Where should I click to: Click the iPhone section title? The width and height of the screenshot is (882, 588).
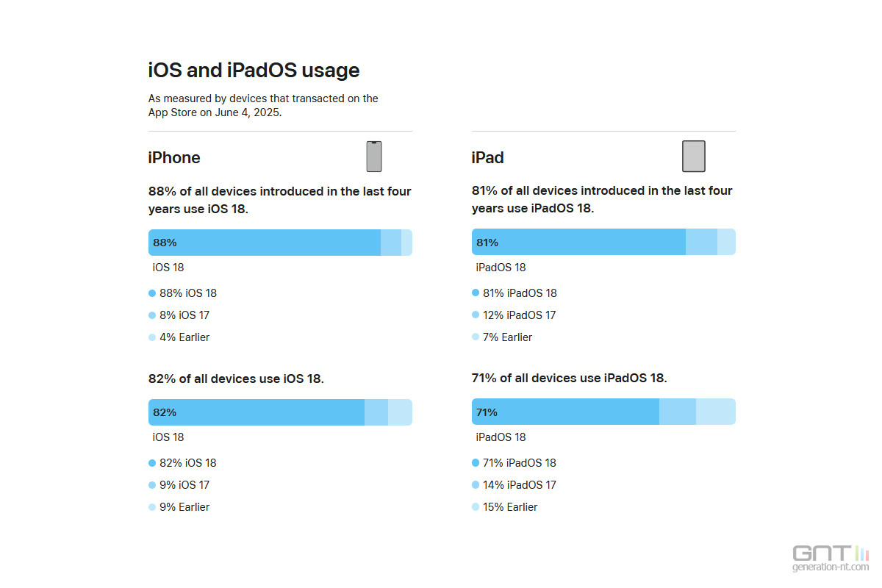point(174,157)
